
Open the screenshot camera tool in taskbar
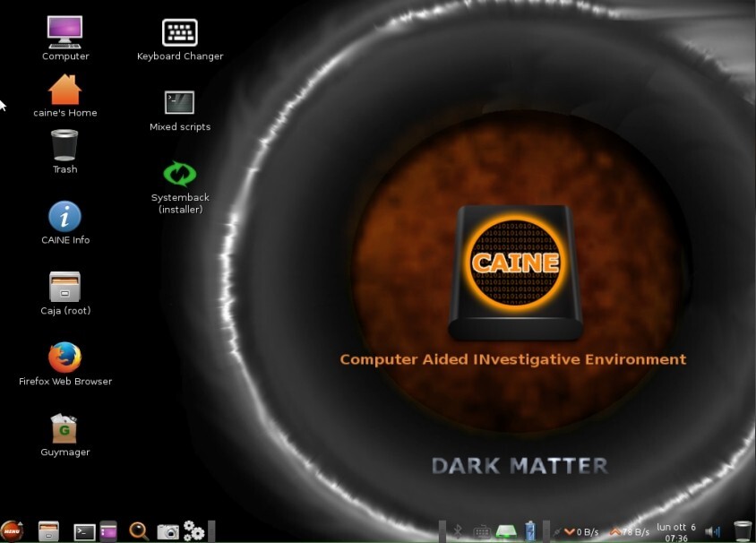coord(167,530)
